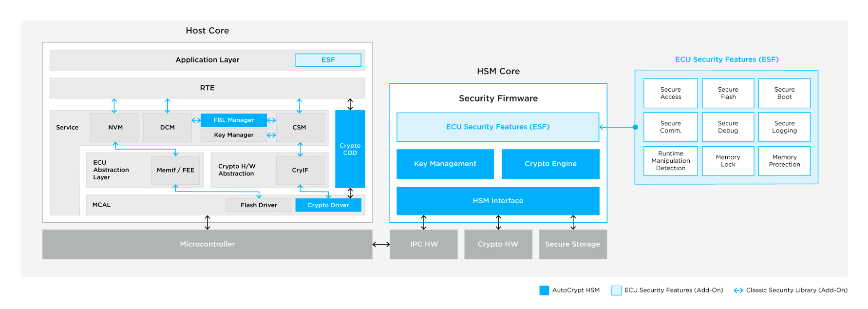Select the Key Management block
868x309 pixels.
click(x=445, y=164)
